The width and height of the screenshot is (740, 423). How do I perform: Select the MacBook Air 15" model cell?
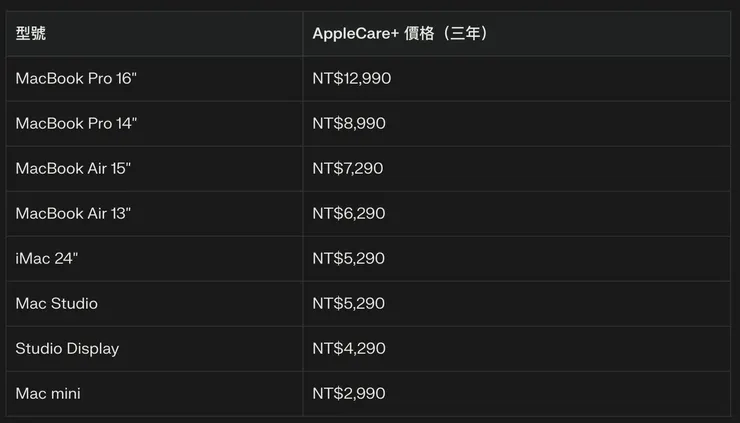coord(73,169)
